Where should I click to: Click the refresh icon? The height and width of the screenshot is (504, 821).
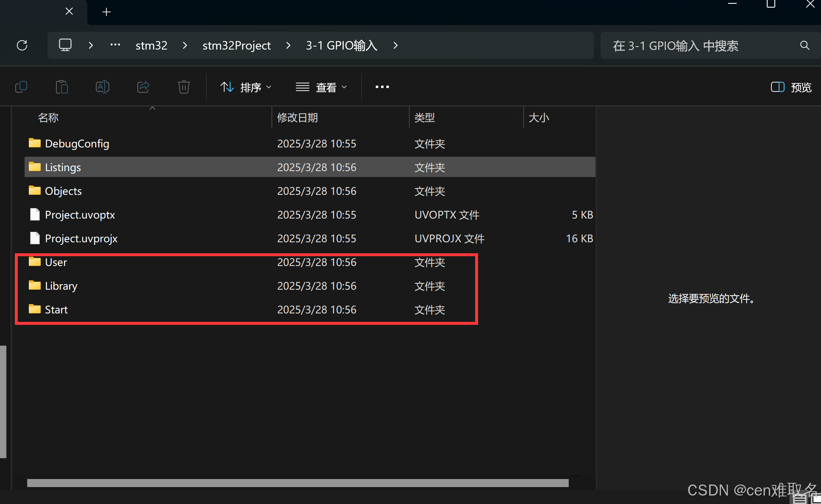click(22, 45)
